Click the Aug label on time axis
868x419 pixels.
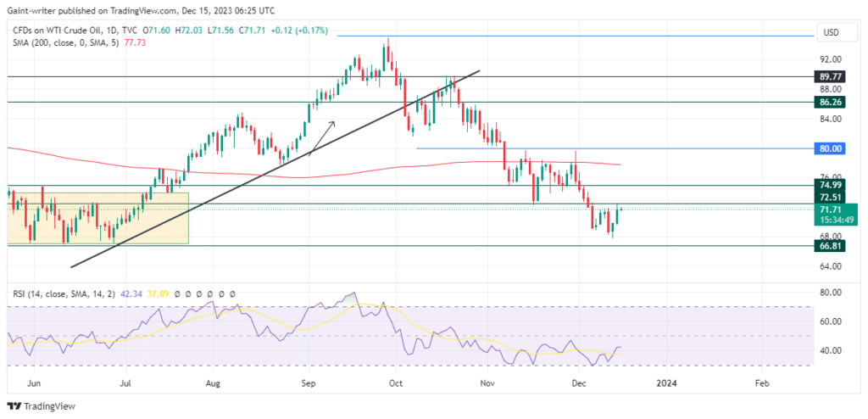(x=213, y=383)
